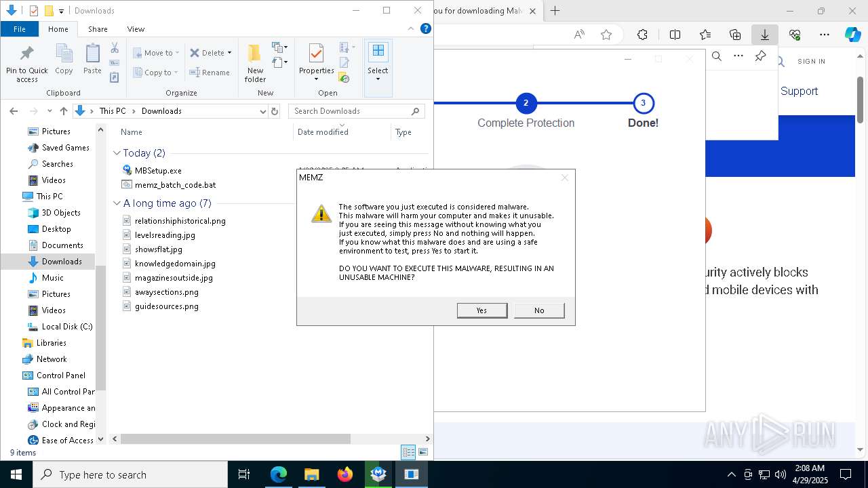Click the Paste ribbon button

click(x=92, y=59)
